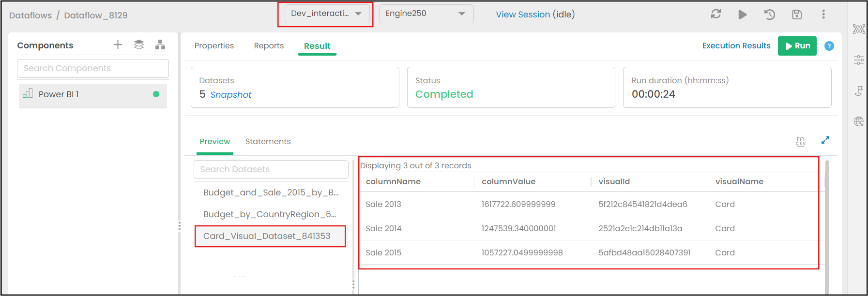Click the refresh icon in top toolbar
868x296 pixels.
pos(716,15)
